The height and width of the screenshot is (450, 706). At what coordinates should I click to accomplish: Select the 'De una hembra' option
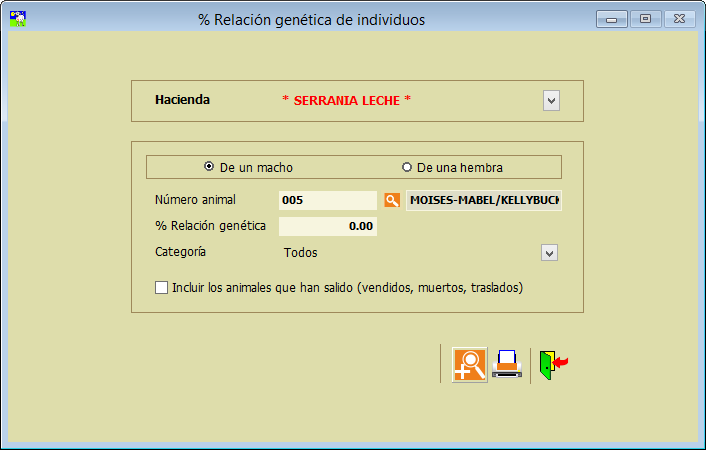tap(407, 167)
